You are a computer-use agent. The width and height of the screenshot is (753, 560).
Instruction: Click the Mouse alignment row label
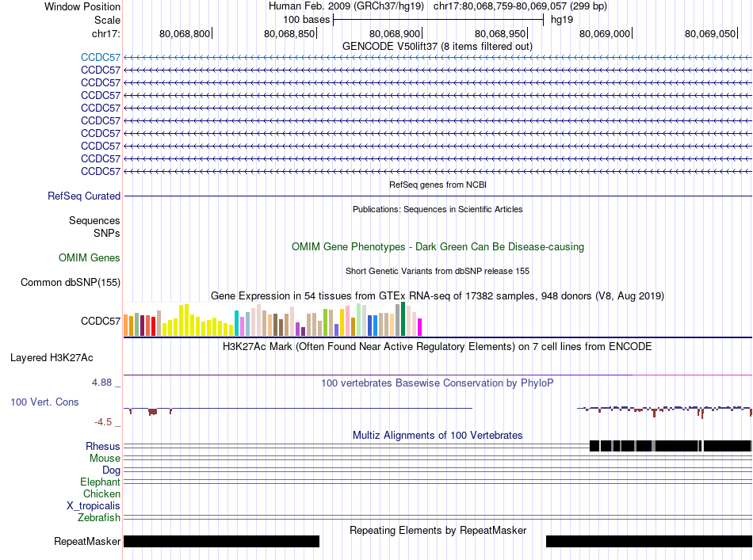point(105,459)
